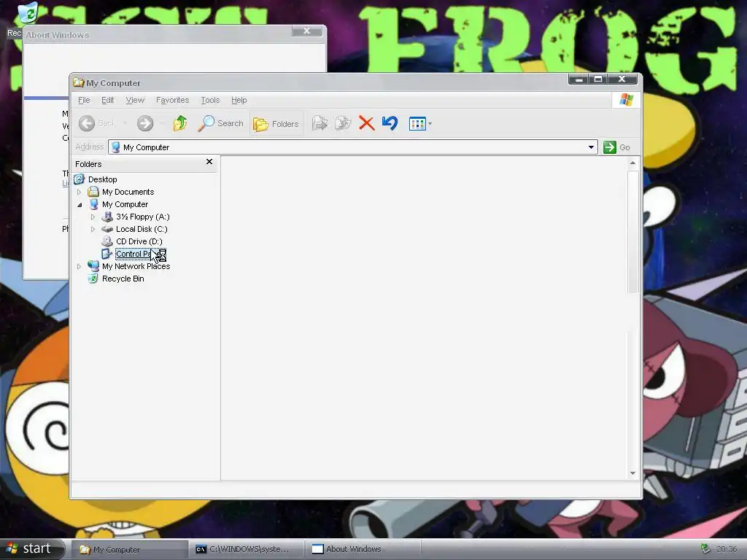Expand the address bar dropdown
This screenshot has height=560, width=747.
coord(591,147)
